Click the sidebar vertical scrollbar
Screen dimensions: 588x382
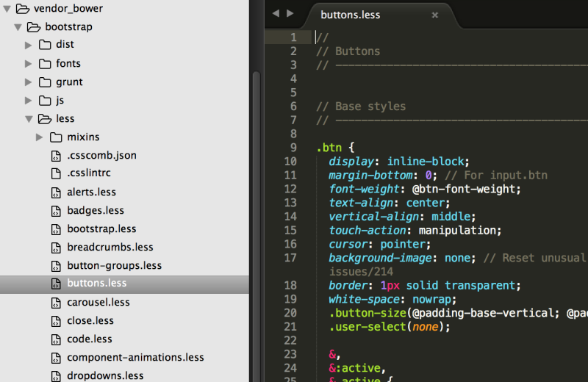point(257,225)
